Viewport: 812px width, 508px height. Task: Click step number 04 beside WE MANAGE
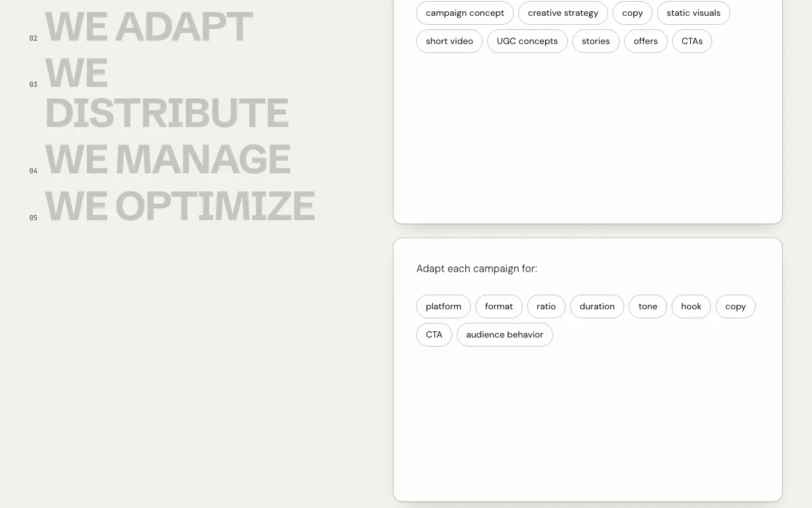pyautogui.click(x=33, y=171)
